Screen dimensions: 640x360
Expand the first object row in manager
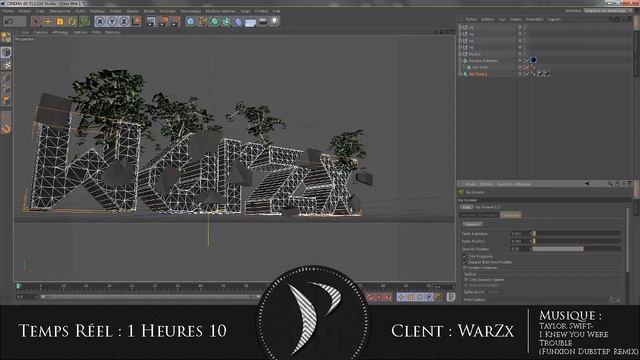[460, 27]
